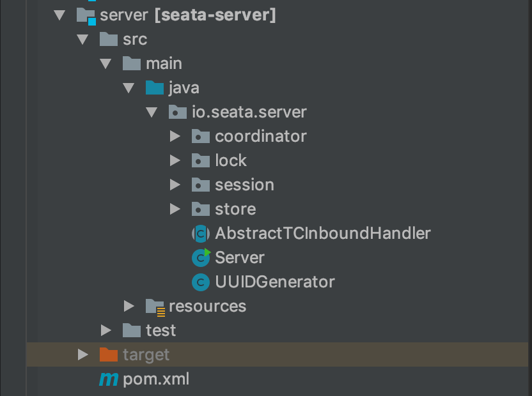Expand the store package arrow
The height and width of the screenshot is (396, 532).
coord(175,209)
